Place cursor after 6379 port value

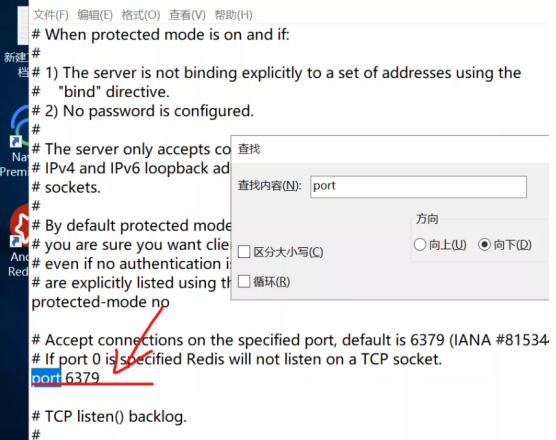click(x=100, y=378)
